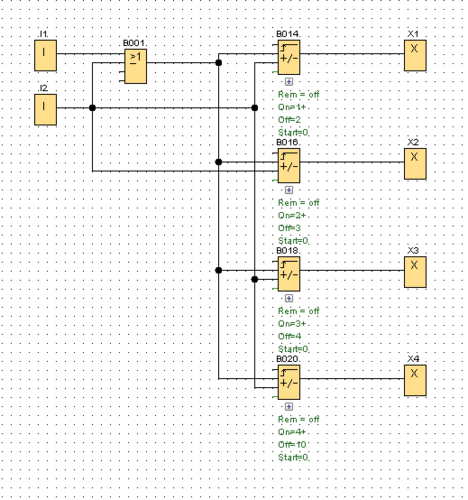Expand the plus box under B014
Screen dimensions: 468x500
click(289, 82)
